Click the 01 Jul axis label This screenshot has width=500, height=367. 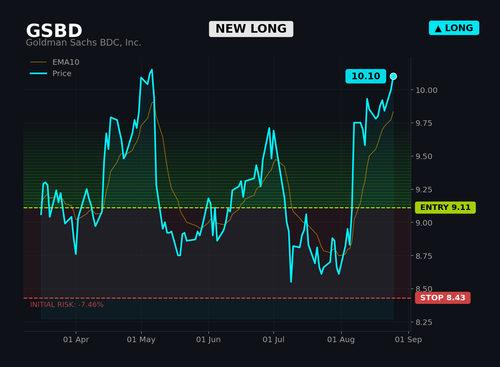tap(273, 340)
